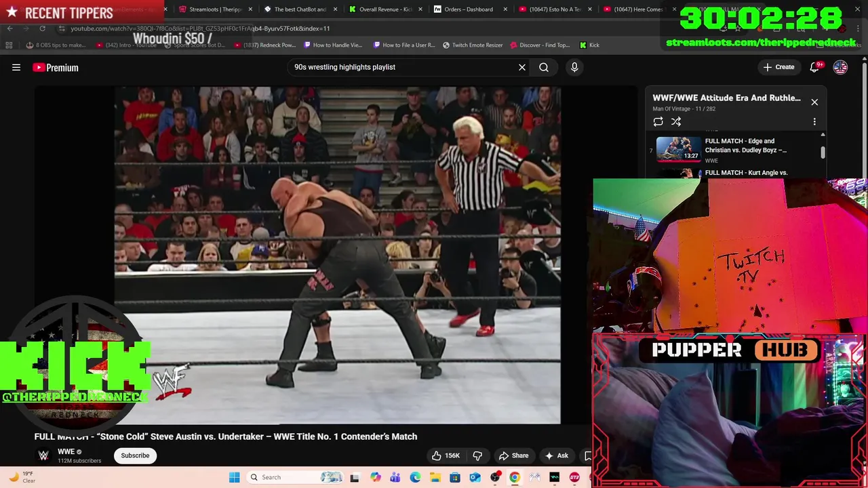Screen dimensions: 868x488
Task: Open the YouTube guide hamburger menu
Action: tap(16, 67)
